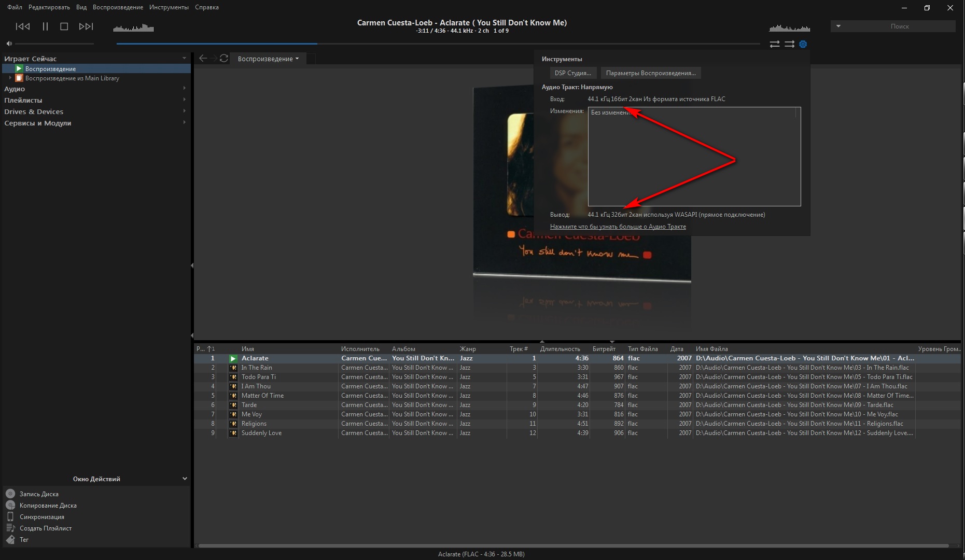
Task: Select Воспроизведение in Playing Now tree
Action: coord(96,68)
